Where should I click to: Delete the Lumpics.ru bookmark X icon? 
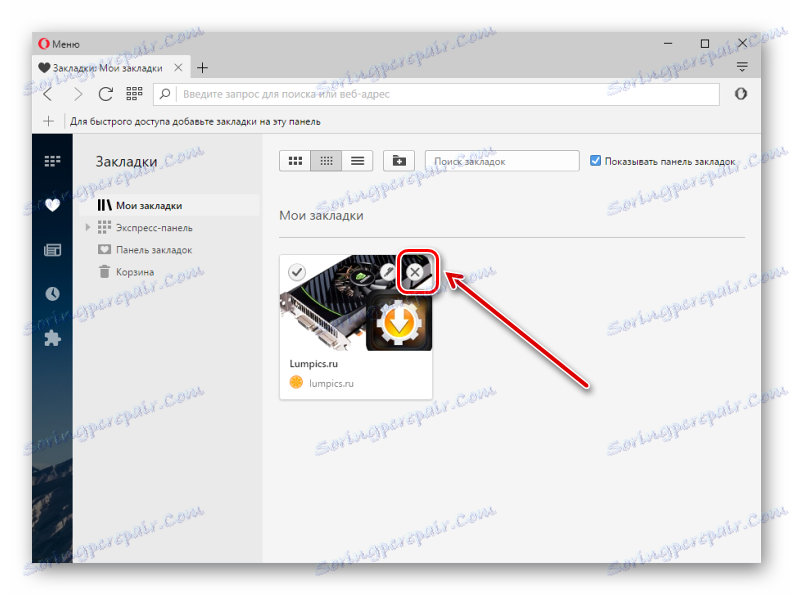click(x=415, y=272)
